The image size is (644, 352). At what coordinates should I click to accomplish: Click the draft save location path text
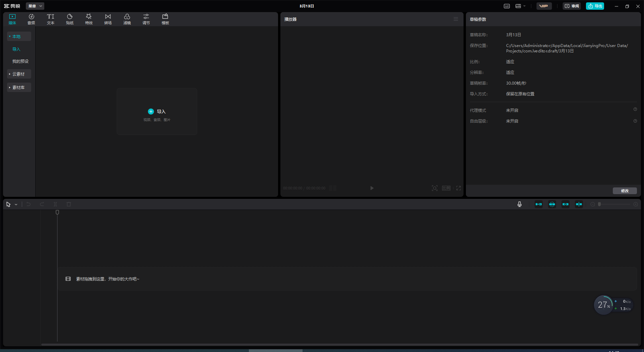[x=567, y=48]
